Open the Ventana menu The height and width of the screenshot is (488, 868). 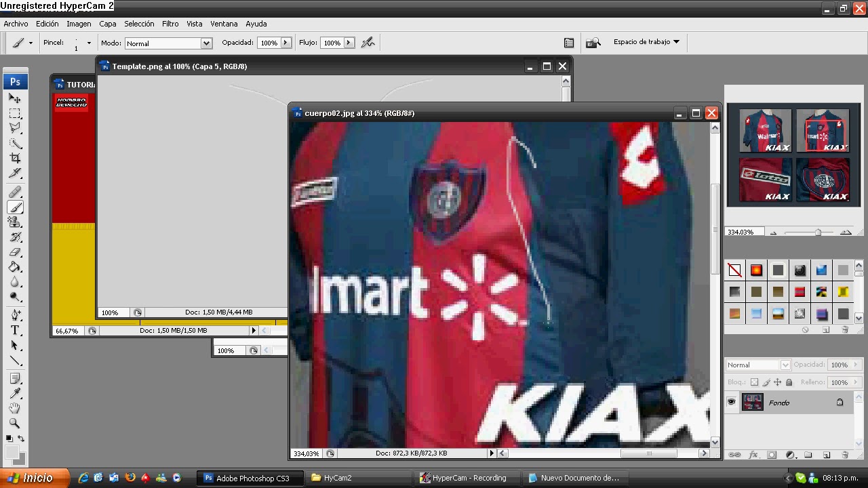pos(224,24)
